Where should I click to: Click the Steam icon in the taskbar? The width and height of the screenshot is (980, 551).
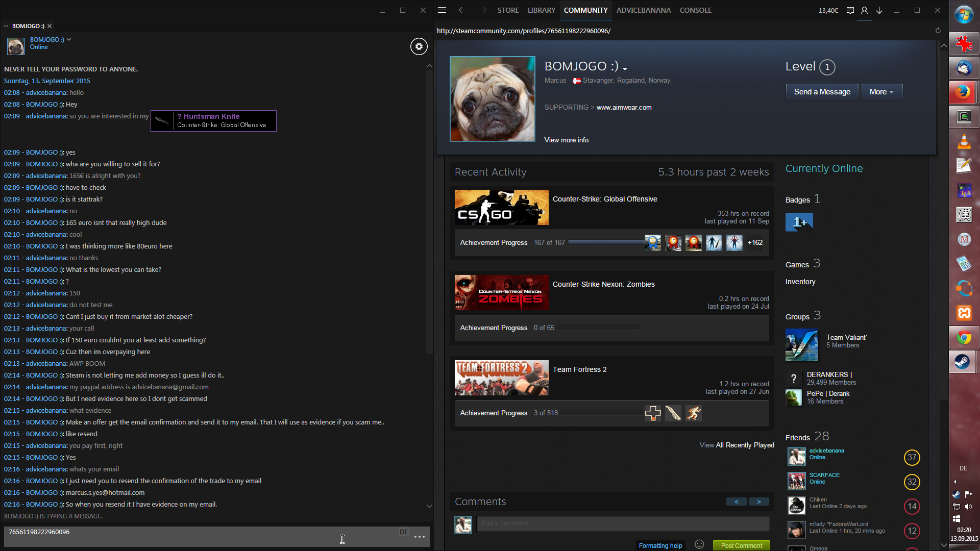point(963,362)
